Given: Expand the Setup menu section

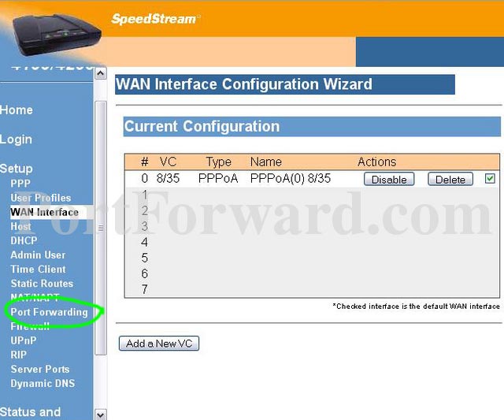Looking at the screenshot, I should pos(17,169).
